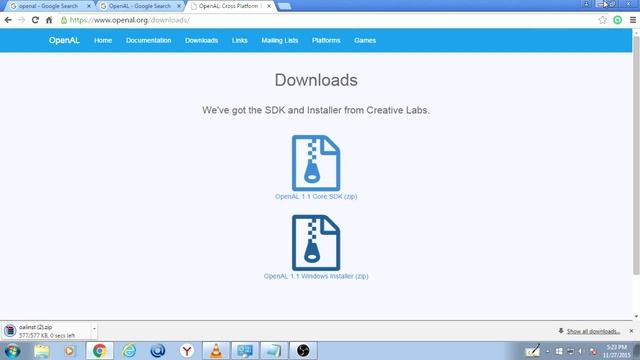Reload the OpenAL downloads page
This screenshot has height=360, width=640.
tap(35, 20)
